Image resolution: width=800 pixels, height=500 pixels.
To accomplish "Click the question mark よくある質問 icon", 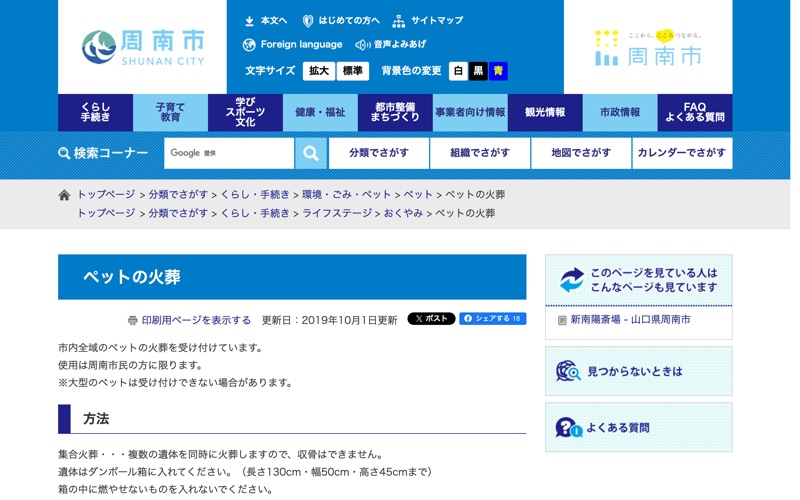I will tap(569, 428).
